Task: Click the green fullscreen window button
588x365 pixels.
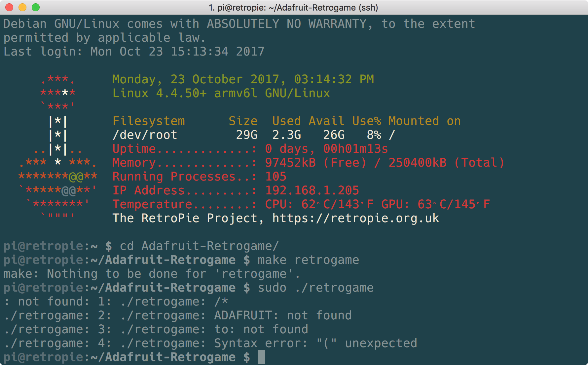Action: tap(36, 7)
